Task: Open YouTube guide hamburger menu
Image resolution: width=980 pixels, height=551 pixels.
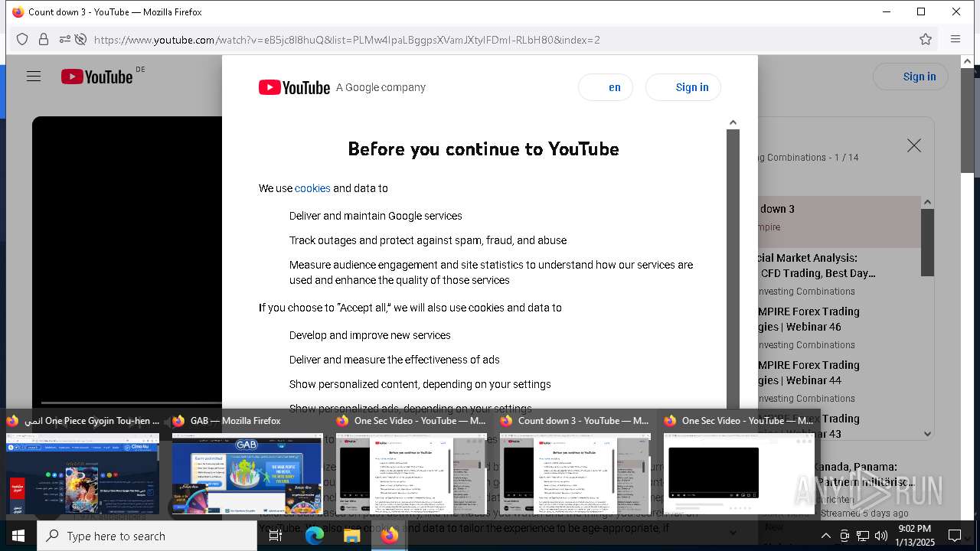Action: tap(34, 77)
